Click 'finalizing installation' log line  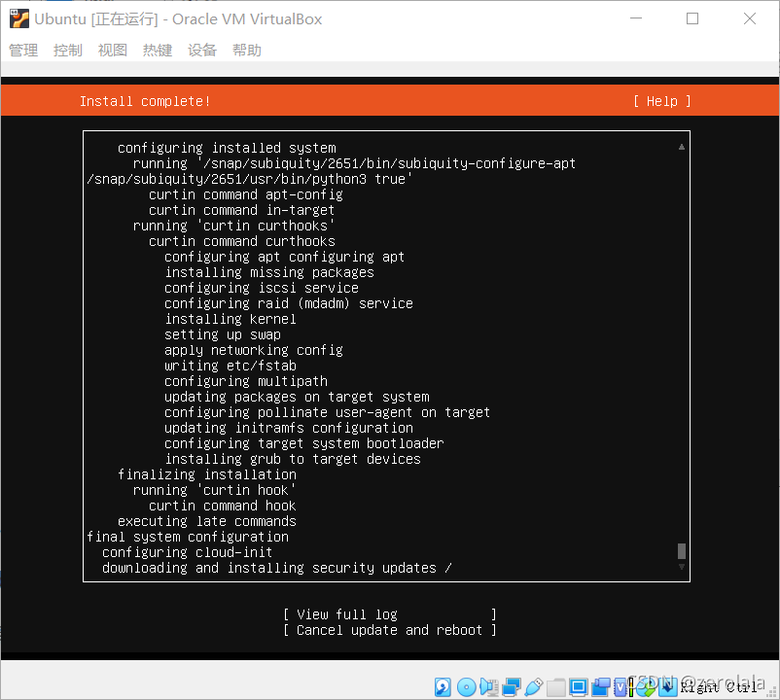[x=207, y=474]
